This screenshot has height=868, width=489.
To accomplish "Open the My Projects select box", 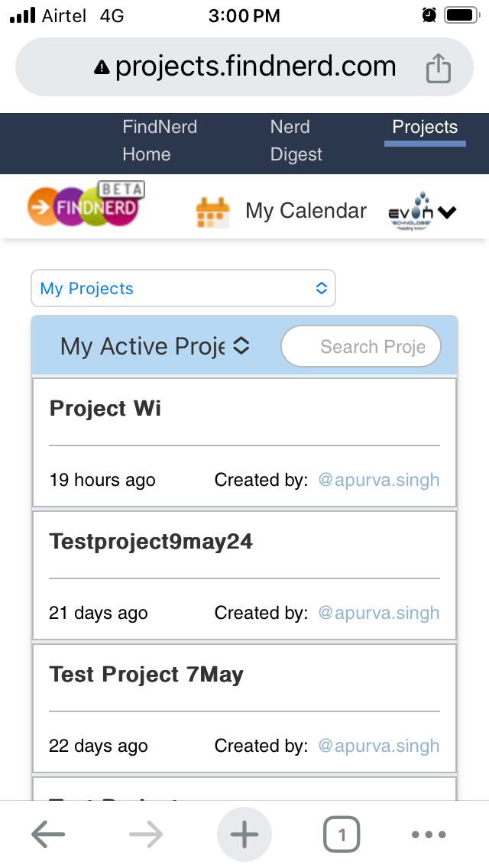I will coord(183,288).
